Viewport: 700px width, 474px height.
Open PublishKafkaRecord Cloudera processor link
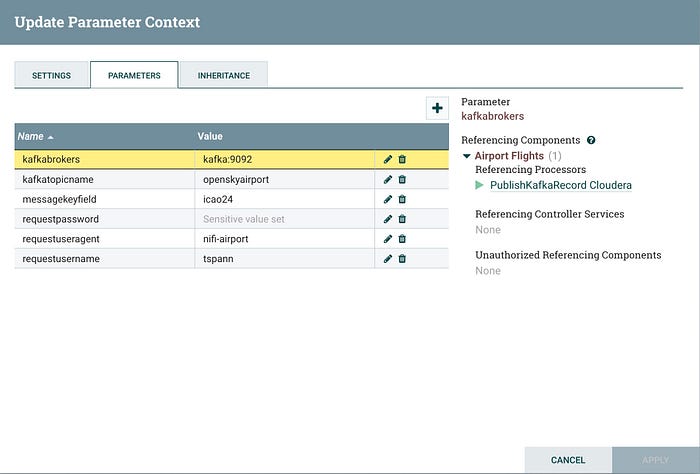(x=561, y=185)
